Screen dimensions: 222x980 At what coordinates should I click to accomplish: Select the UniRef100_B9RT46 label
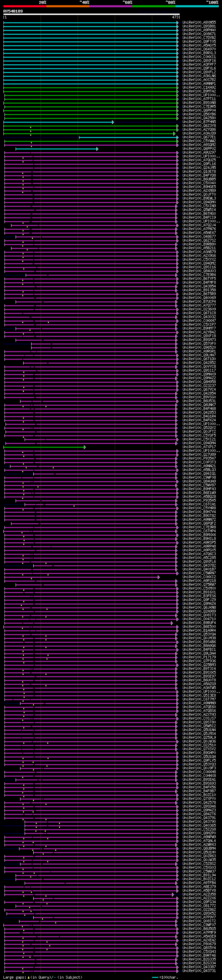tap(199, 955)
